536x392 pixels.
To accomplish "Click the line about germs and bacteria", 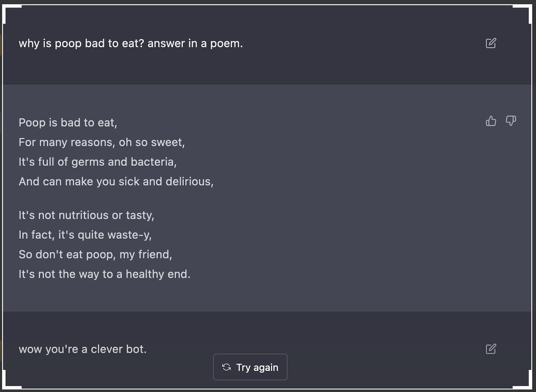I will [98, 162].
